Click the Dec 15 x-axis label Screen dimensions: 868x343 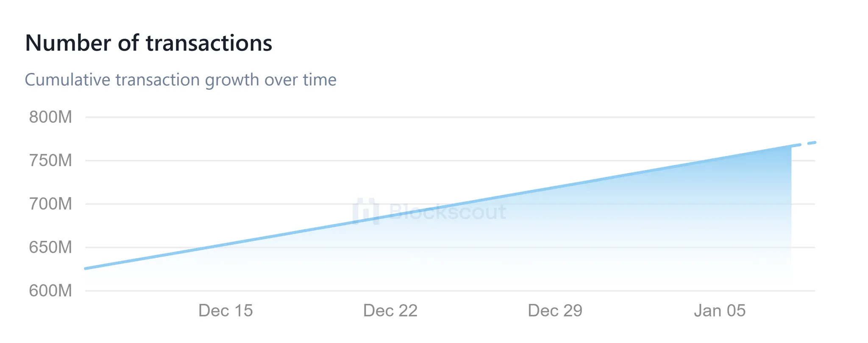(225, 311)
